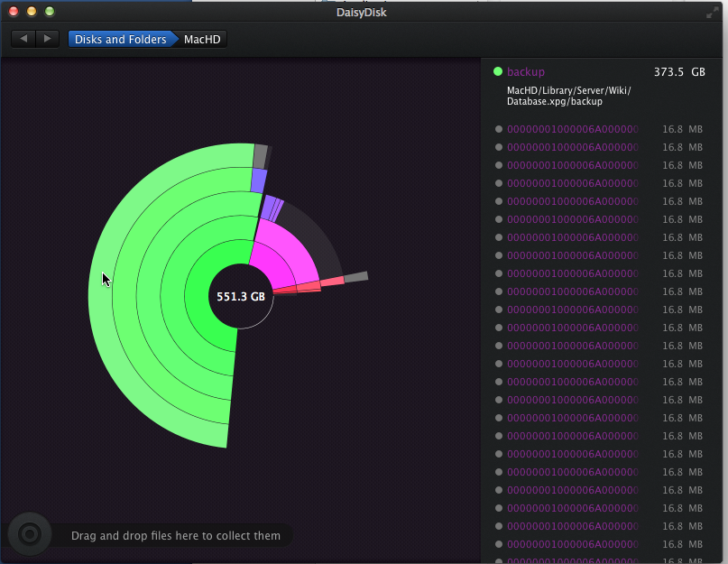Click the gray bullet of the first file entry
Screen dimensions: 728x564
(499, 129)
